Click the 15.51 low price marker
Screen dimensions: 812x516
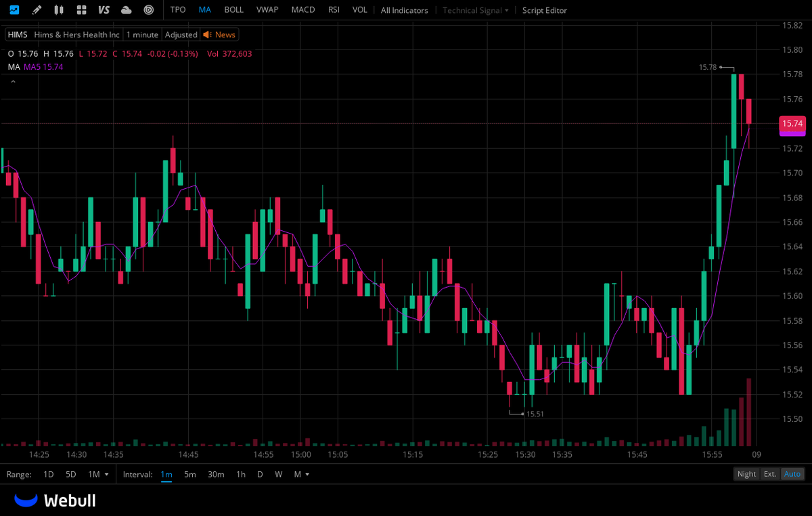coord(535,414)
